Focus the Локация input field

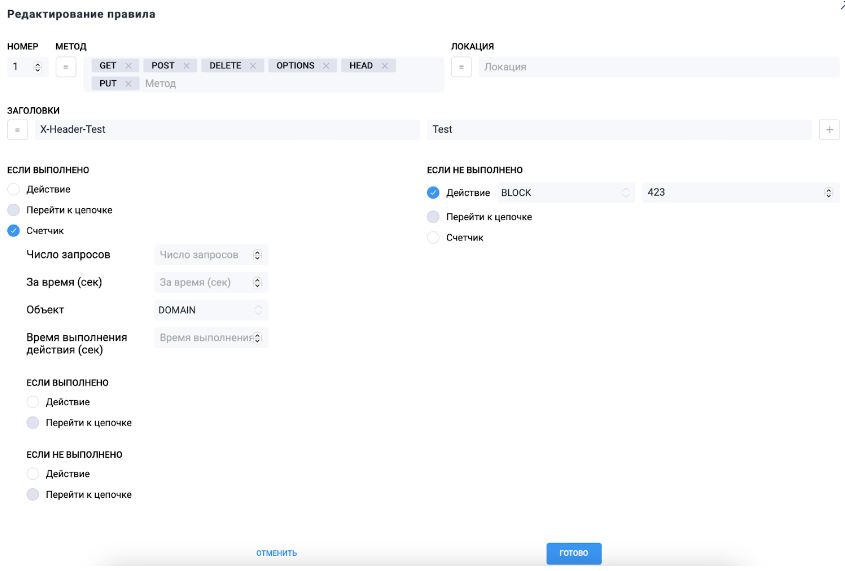[x=657, y=67]
